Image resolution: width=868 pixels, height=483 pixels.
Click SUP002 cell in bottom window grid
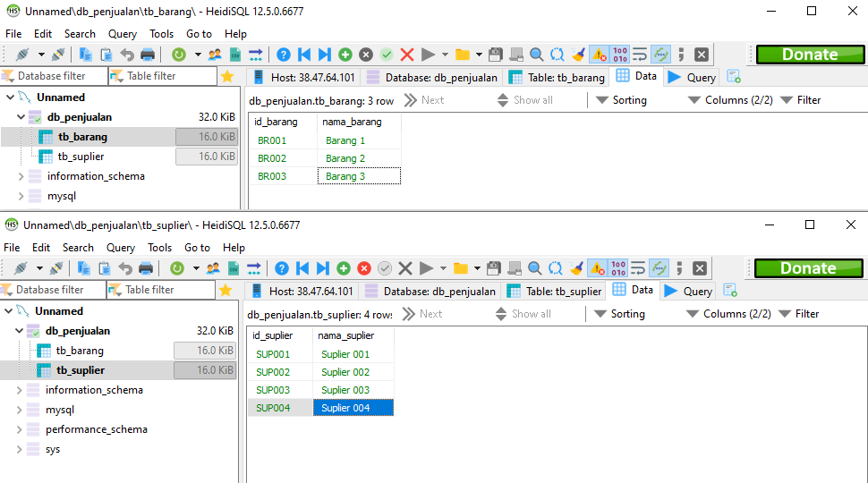(279, 372)
